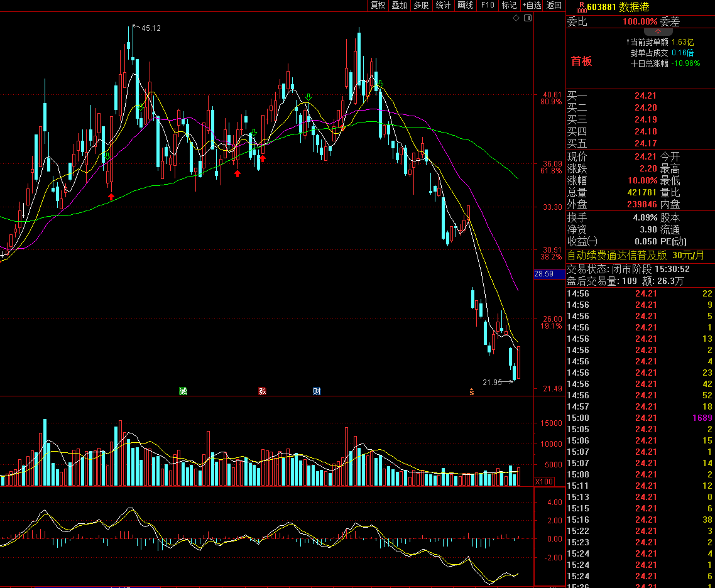Toggle the side panel layout icon
Screen dimensions: 715x588
528,18
